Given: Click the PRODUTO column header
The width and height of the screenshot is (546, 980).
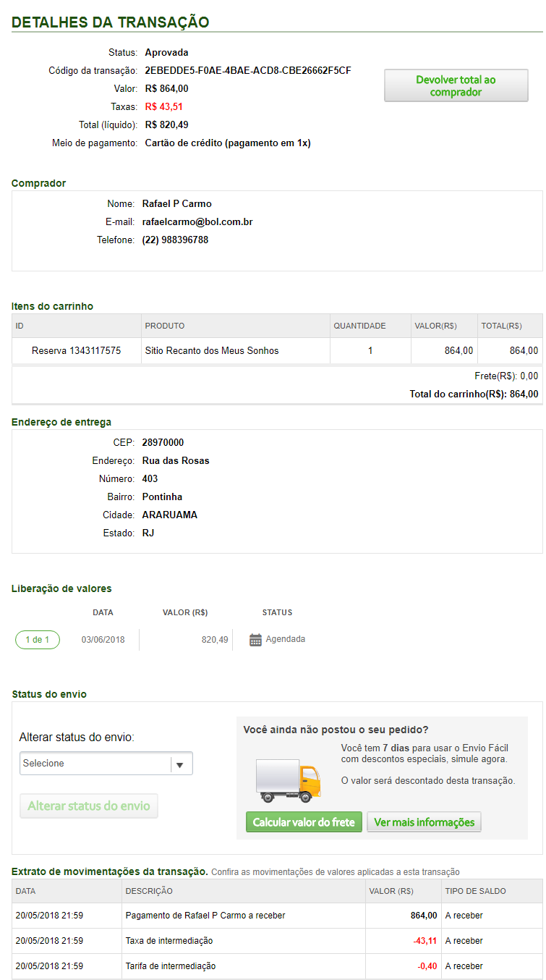Looking at the screenshot, I should (x=165, y=326).
